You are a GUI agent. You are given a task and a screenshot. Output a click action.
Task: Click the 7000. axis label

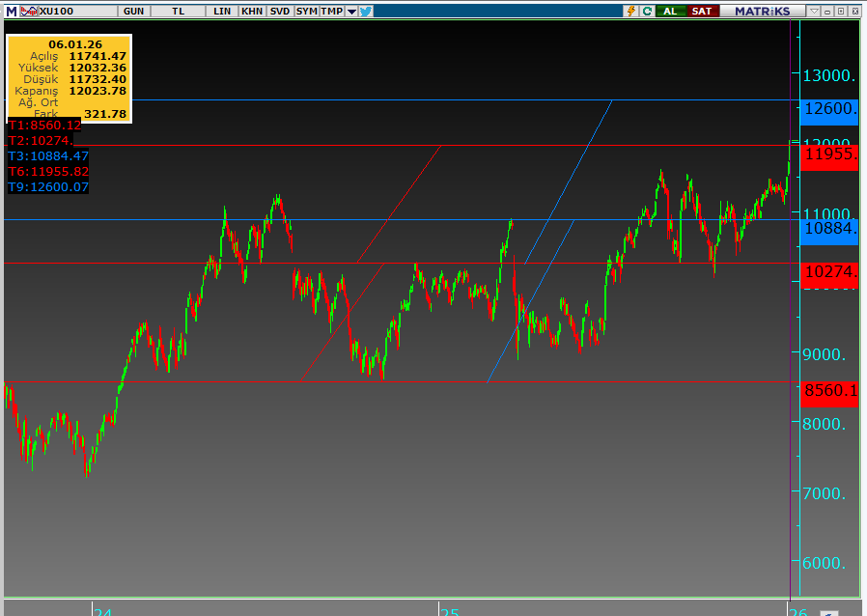click(x=825, y=493)
